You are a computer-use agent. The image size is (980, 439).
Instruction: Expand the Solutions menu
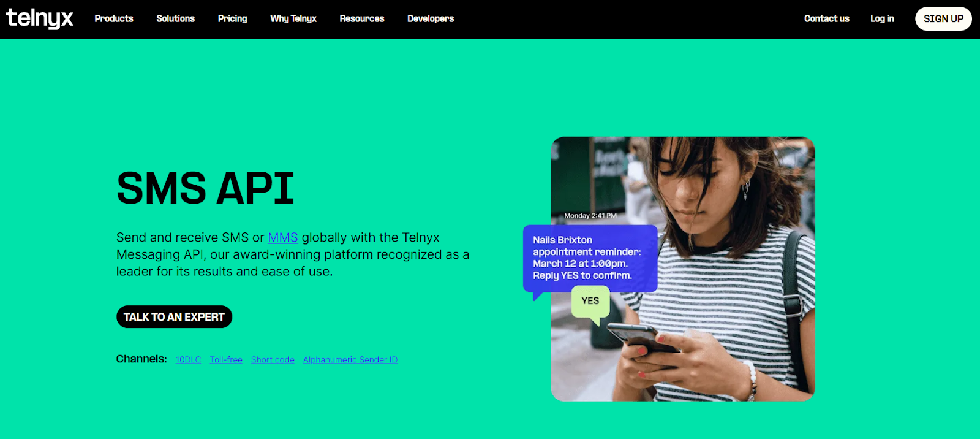pyautogui.click(x=176, y=18)
